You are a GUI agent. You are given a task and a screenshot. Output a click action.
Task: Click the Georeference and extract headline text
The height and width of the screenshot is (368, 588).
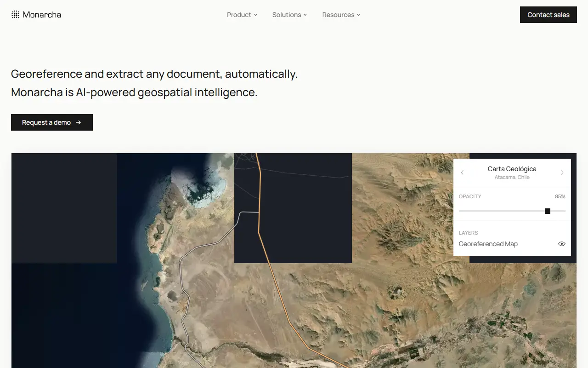(x=154, y=74)
